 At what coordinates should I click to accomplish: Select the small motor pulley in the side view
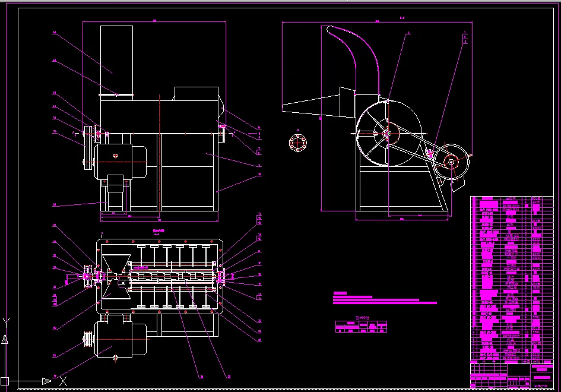(x=451, y=162)
